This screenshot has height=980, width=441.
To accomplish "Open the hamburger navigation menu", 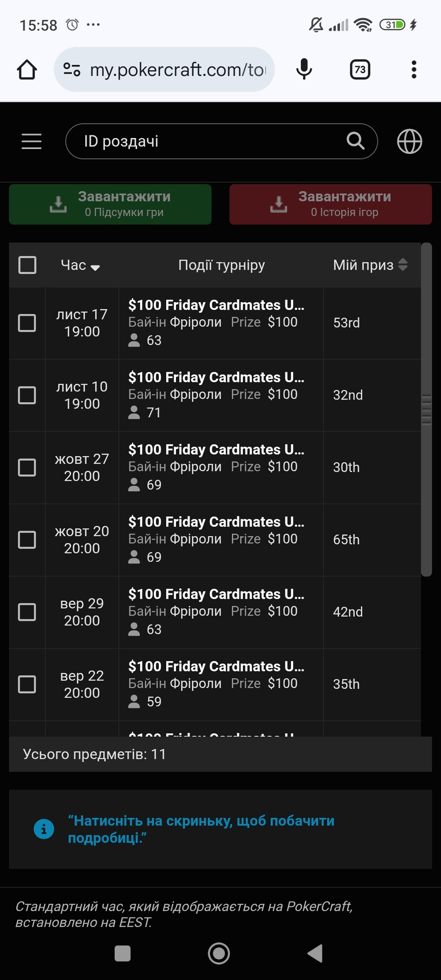I will [31, 142].
